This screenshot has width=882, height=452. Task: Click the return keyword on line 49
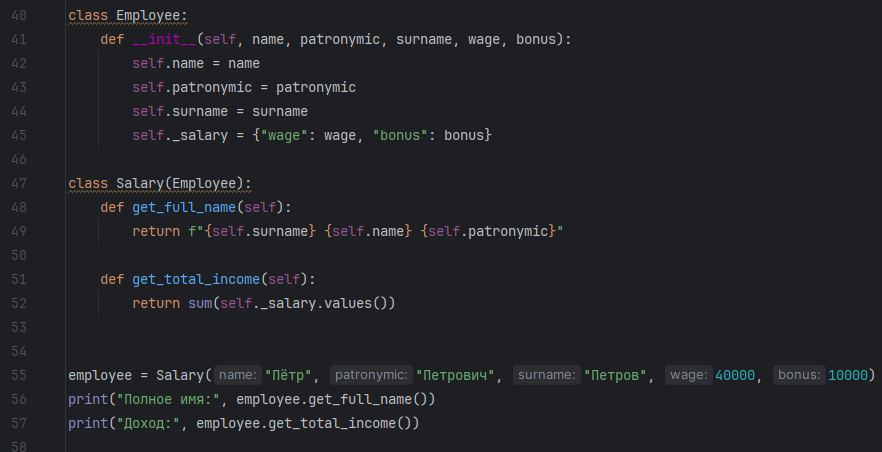click(156, 232)
